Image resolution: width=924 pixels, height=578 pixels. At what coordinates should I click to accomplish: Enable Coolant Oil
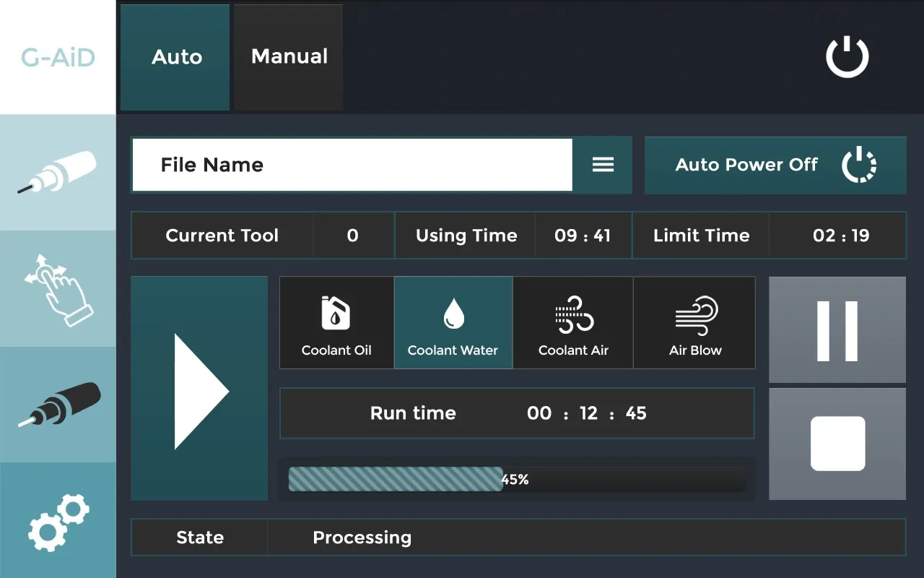click(x=336, y=323)
